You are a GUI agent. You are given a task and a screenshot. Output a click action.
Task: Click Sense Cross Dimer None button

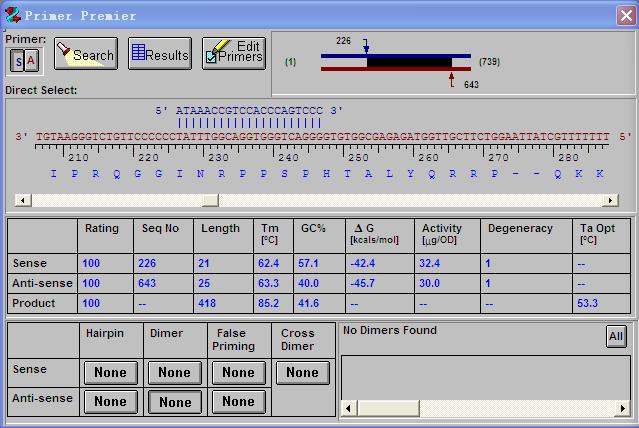(x=302, y=373)
